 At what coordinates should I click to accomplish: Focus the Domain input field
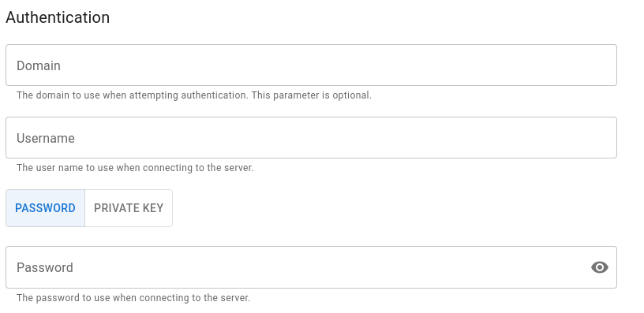tap(311, 65)
